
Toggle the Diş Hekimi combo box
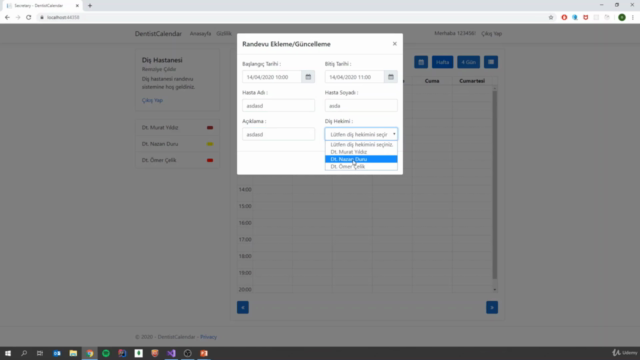click(361, 134)
